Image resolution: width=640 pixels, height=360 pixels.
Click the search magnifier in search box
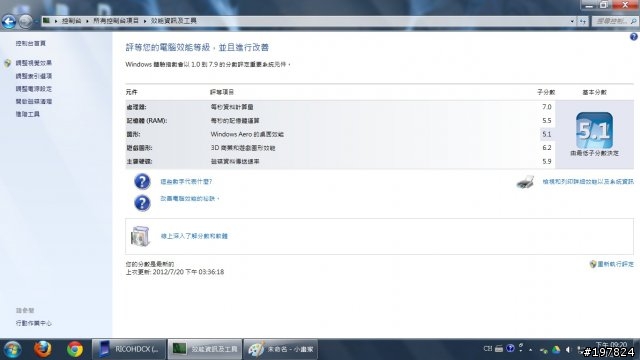(x=633, y=21)
